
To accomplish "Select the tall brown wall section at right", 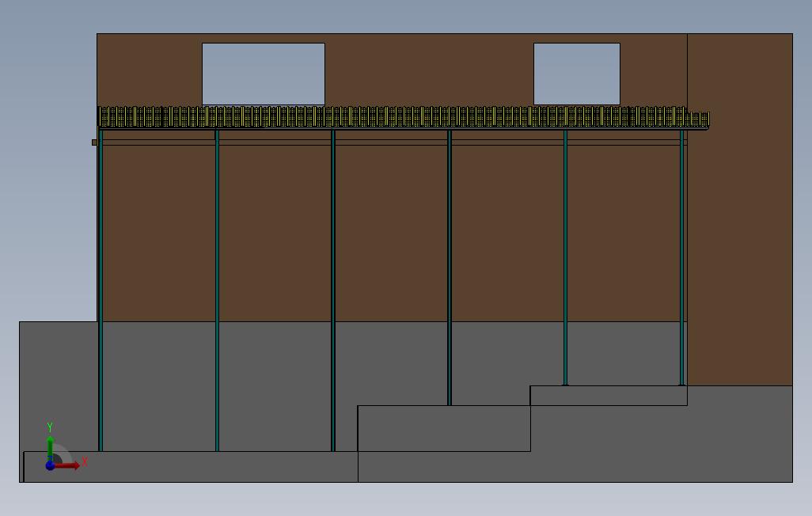I will coord(740,210).
